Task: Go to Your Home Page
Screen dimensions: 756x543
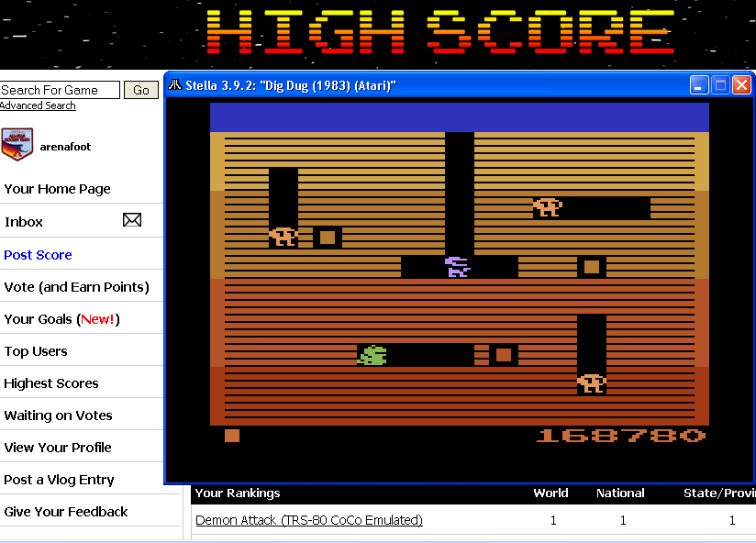Action: [x=58, y=189]
